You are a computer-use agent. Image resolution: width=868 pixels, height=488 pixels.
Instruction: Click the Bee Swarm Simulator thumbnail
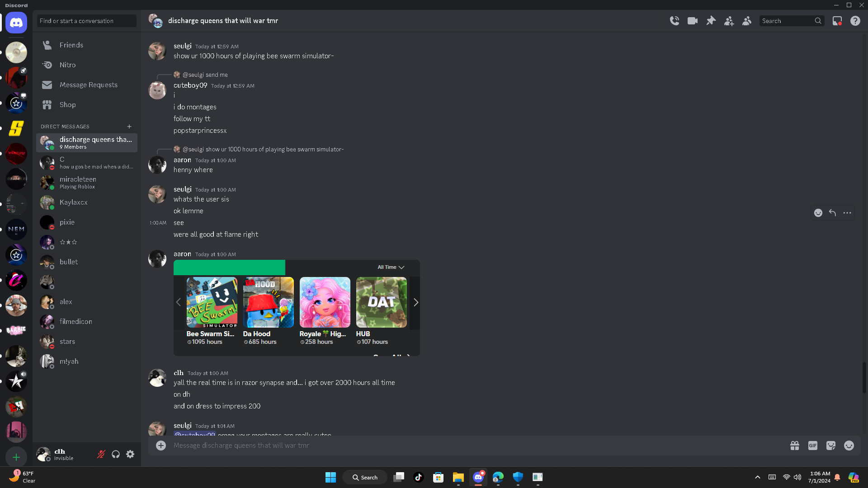click(x=212, y=302)
